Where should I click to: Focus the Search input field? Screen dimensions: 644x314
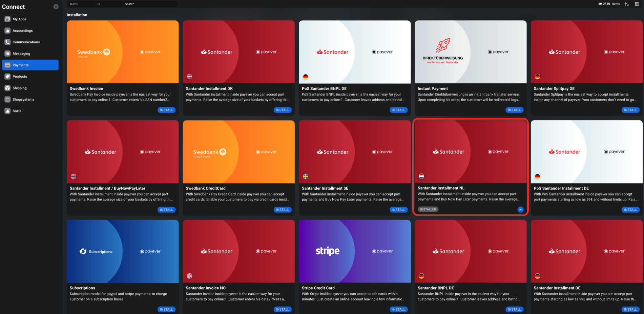point(150,4)
